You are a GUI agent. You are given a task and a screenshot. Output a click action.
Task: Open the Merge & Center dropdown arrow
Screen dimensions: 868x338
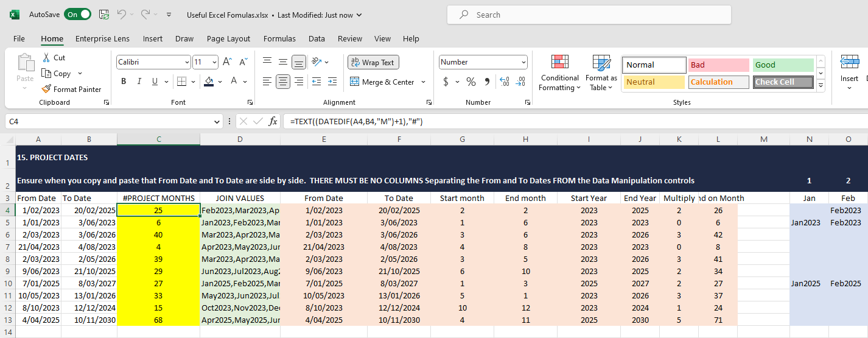[x=424, y=82]
